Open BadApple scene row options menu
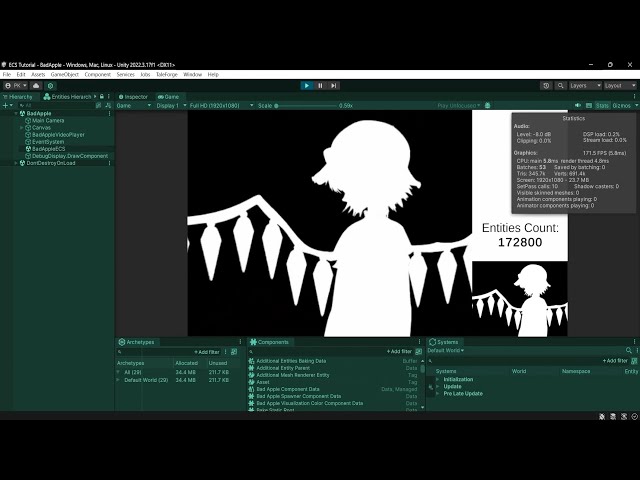This screenshot has height=480, width=640. (109, 113)
